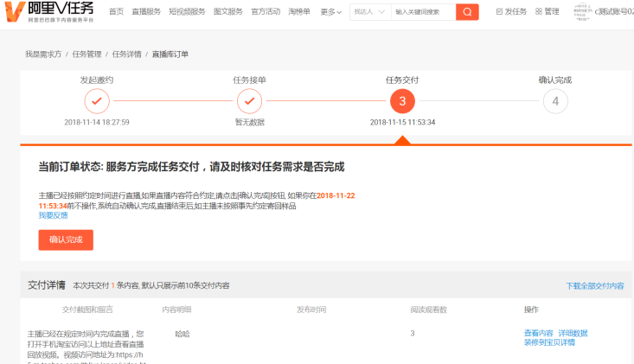634x364 pixels.
Task: Click 下载全部交付内容 link
Action: tap(595, 286)
